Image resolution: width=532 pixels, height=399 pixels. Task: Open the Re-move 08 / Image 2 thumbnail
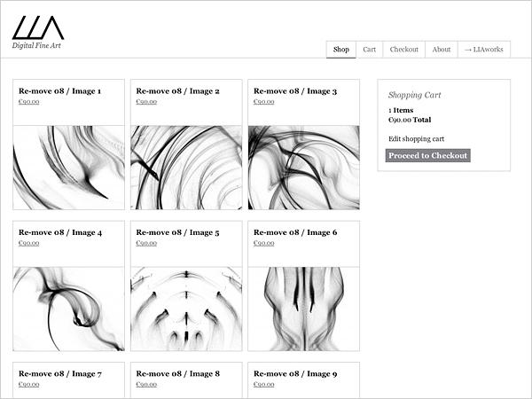click(x=186, y=167)
